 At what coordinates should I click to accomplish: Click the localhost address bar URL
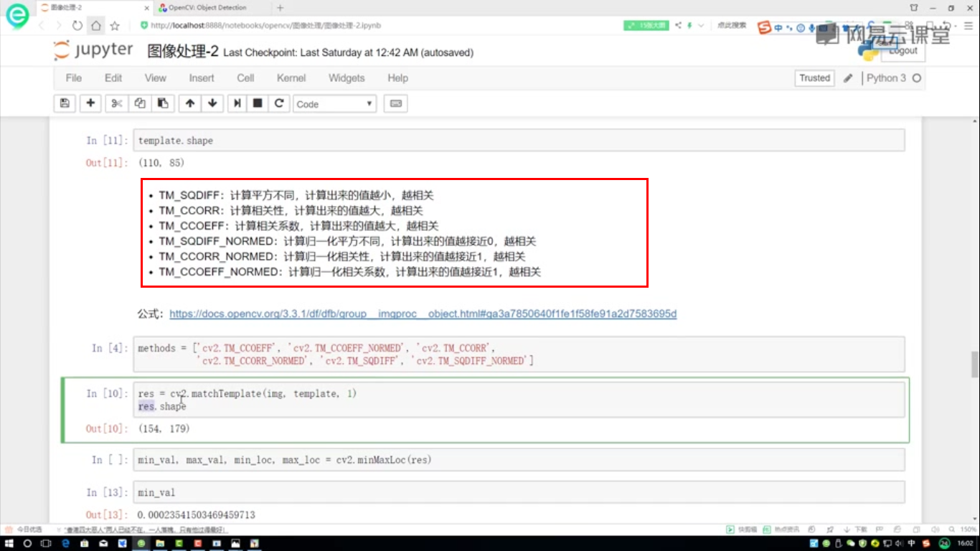[x=265, y=25]
